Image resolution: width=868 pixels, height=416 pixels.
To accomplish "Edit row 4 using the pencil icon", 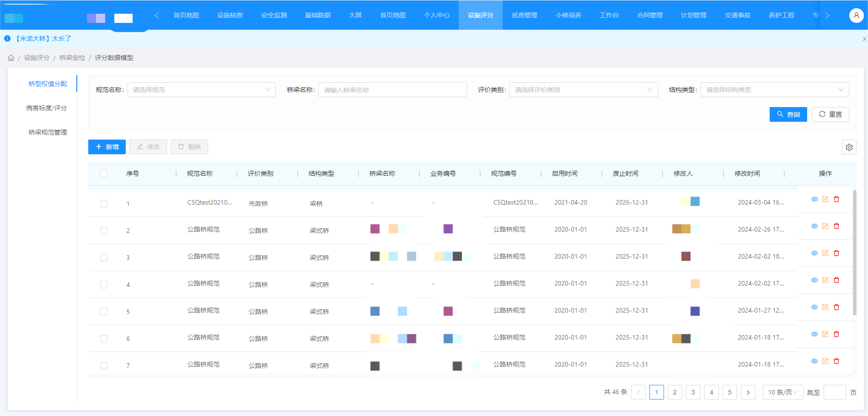I will pos(825,280).
